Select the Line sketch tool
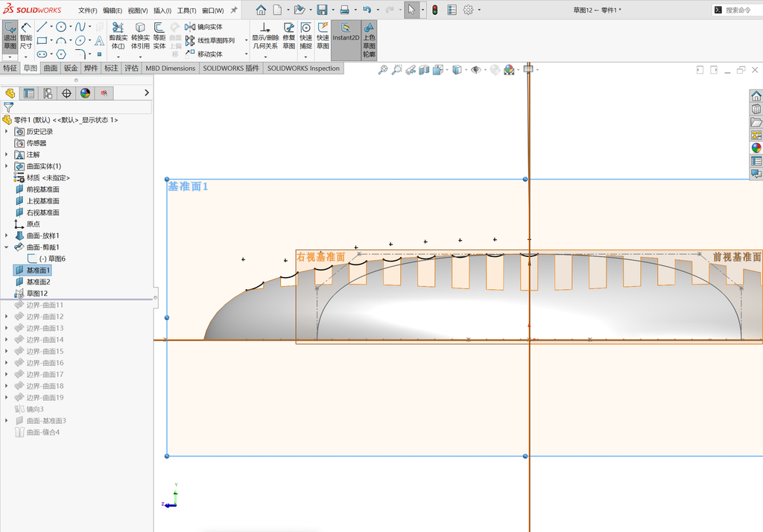Screen dimensions: 763x532 pyautogui.click(x=42, y=27)
